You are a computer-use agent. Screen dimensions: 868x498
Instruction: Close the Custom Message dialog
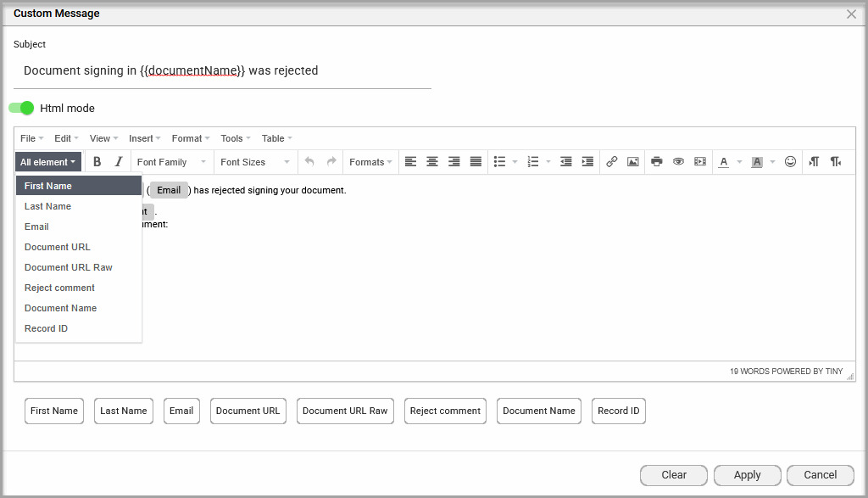(x=851, y=14)
